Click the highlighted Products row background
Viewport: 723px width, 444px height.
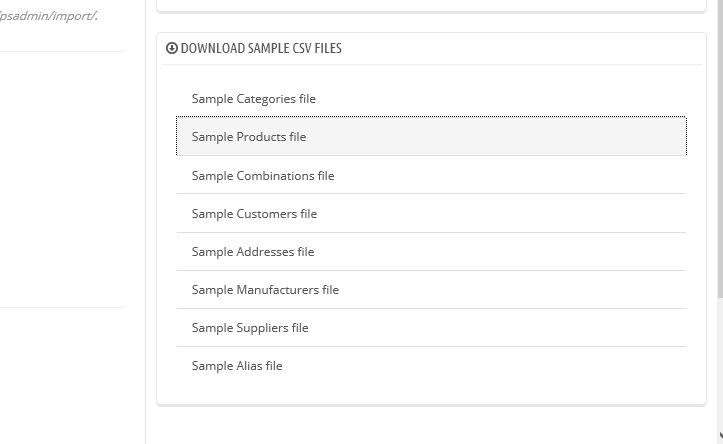(x=431, y=136)
